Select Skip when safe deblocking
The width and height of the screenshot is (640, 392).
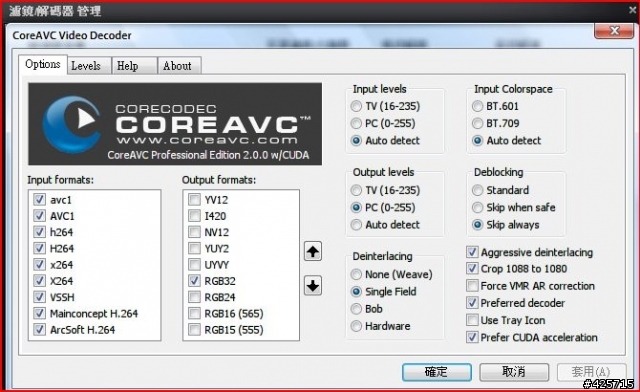477,207
